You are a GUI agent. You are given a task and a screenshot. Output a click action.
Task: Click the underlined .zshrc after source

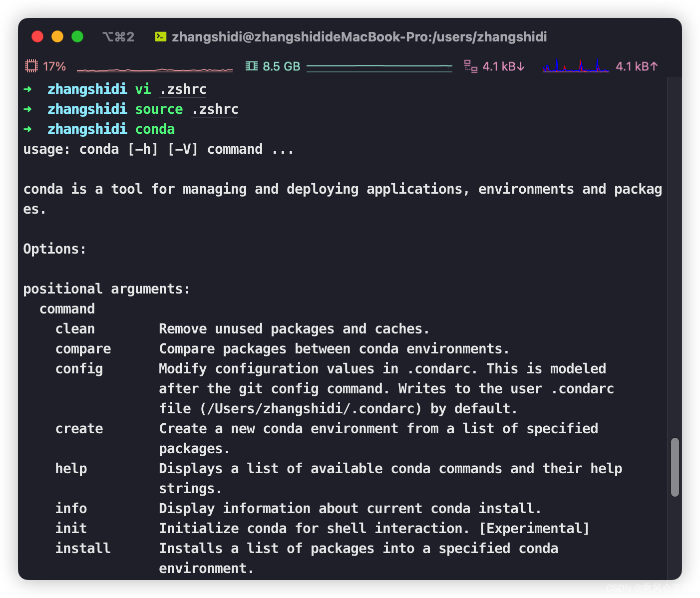215,109
